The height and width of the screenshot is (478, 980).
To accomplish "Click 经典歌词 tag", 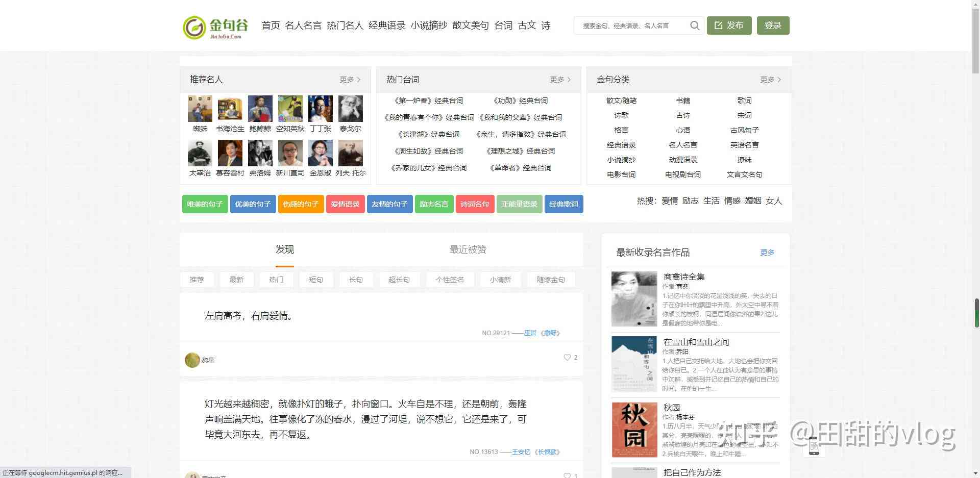I will tap(563, 204).
